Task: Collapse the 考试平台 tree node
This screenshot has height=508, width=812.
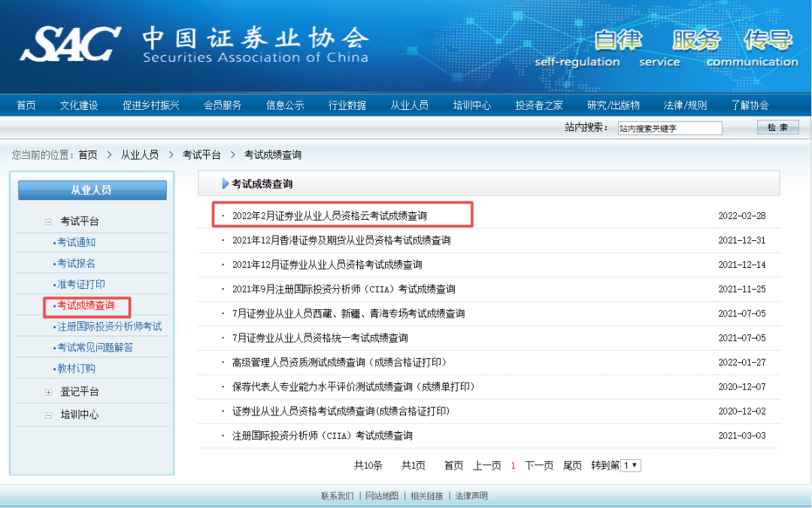Action: [48, 222]
